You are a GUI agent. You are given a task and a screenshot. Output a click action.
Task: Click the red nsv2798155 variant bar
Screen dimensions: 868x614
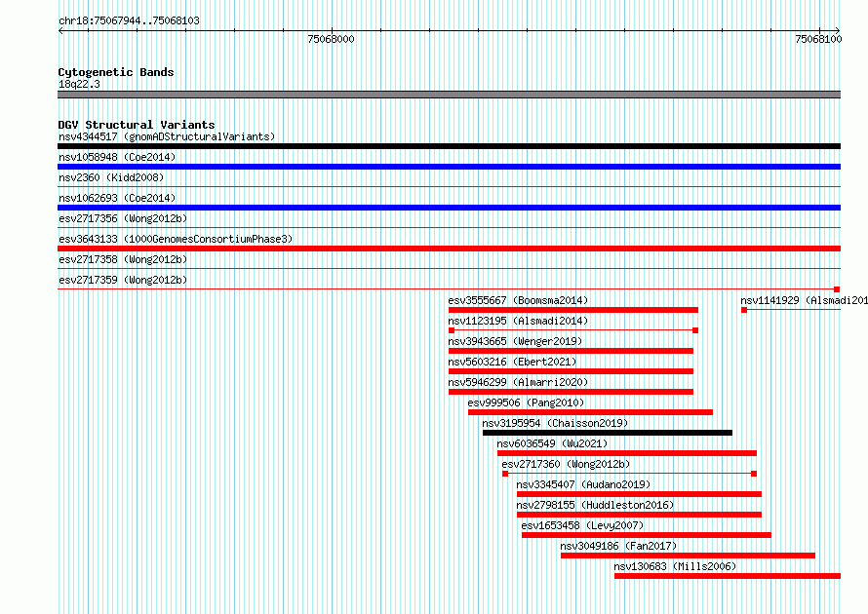(639, 515)
